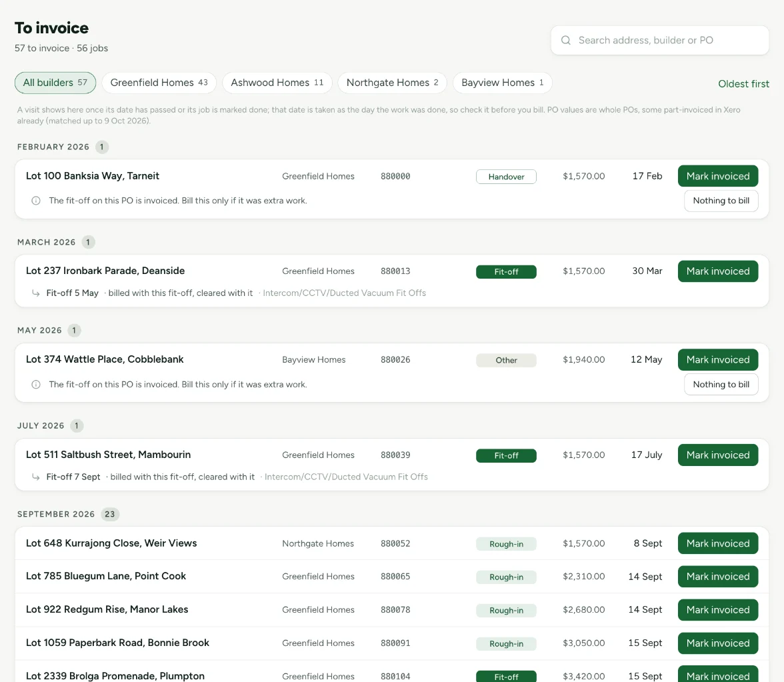Mark Lot 374 Wattle Place as invoiced

coord(718,359)
